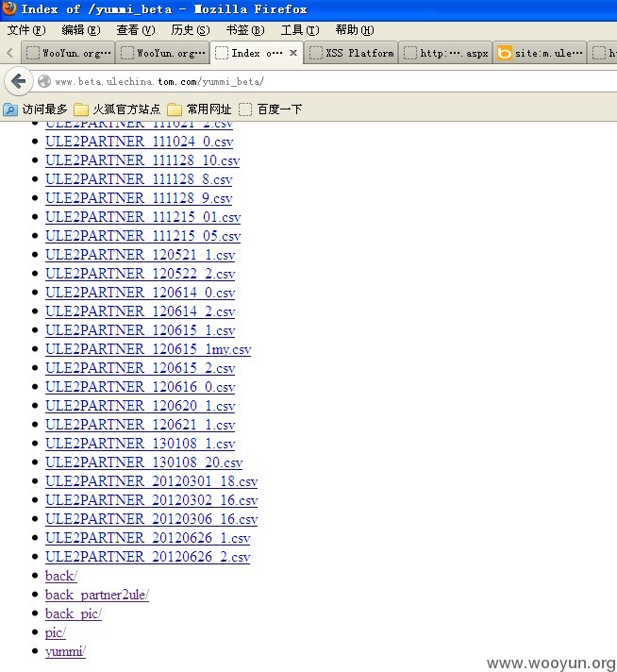This screenshot has height=672, width=617.
Task: Open ULE2PARTNER_20120626_2.csv link
Action: tap(148, 556)
